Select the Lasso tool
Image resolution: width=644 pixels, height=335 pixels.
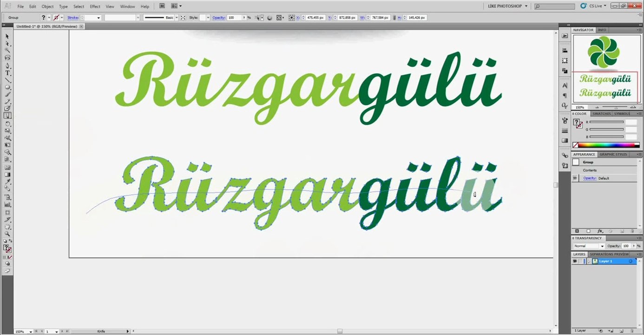pos(7,58)
